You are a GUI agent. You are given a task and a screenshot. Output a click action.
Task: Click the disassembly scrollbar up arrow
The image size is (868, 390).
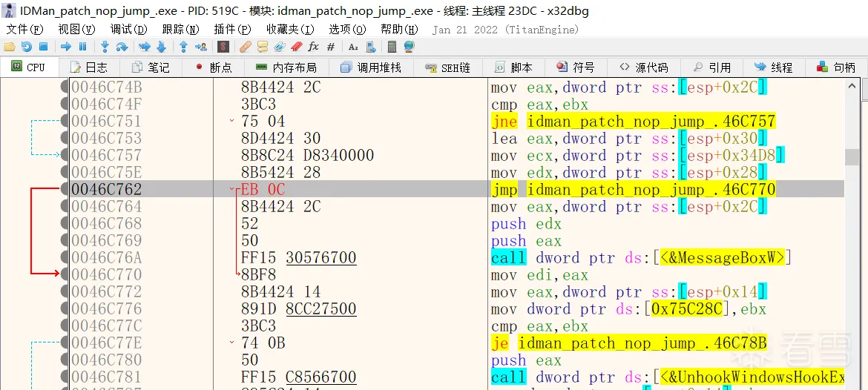[x=852, y=86]
